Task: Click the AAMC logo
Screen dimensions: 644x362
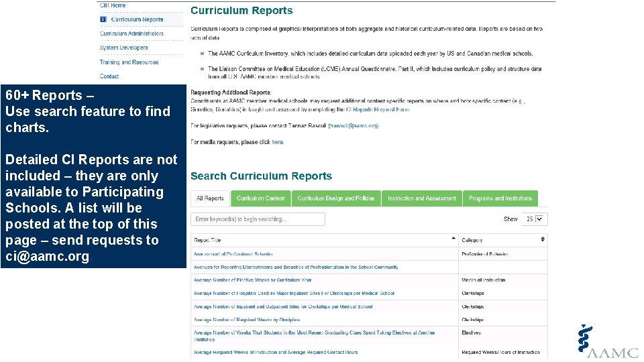Action: [x=608, y=342]
